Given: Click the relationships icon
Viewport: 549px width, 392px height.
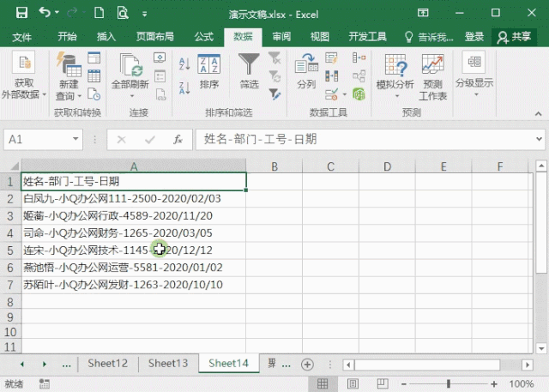Looking at the screenshot, I should [359, 76].
